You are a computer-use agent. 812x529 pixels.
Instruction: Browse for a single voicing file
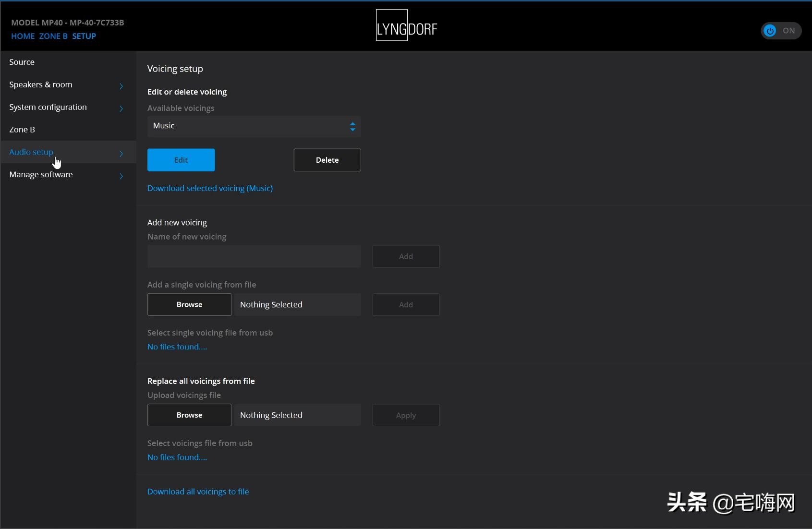[189, 305]
